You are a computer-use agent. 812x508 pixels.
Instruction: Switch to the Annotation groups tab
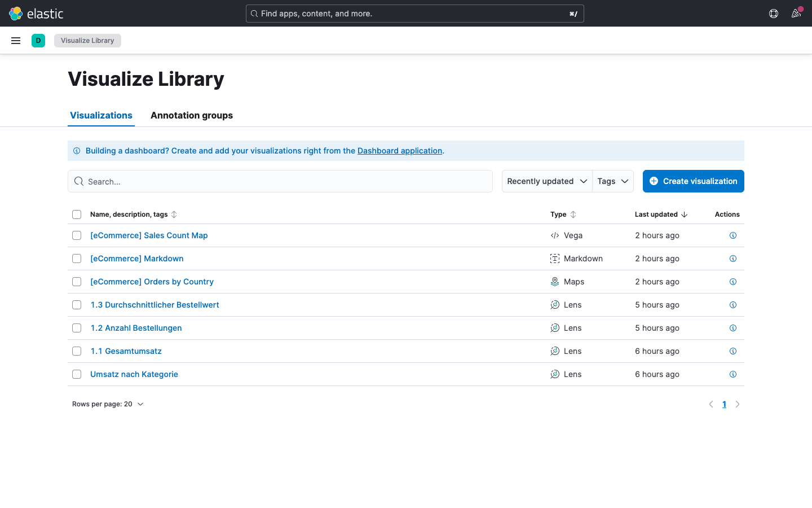(x=192, y=115)
